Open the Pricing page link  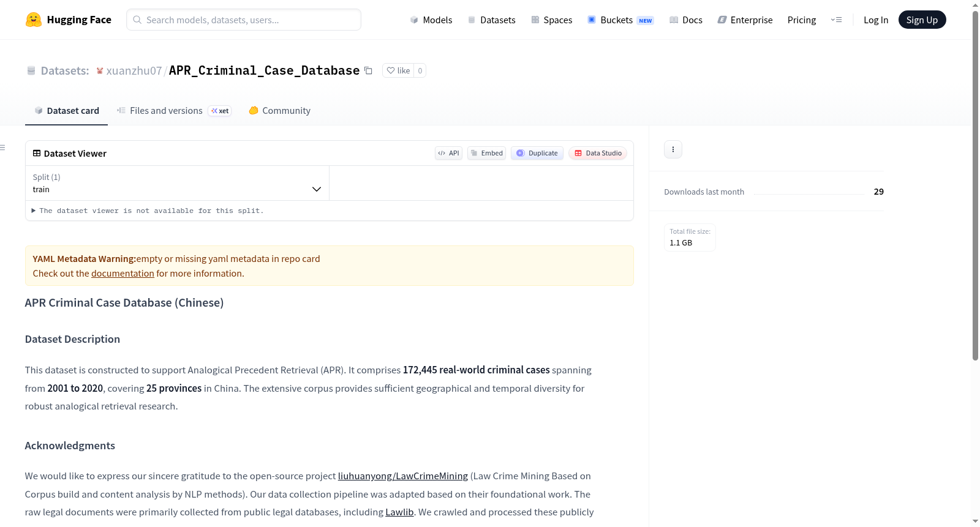tap(802, 20)
